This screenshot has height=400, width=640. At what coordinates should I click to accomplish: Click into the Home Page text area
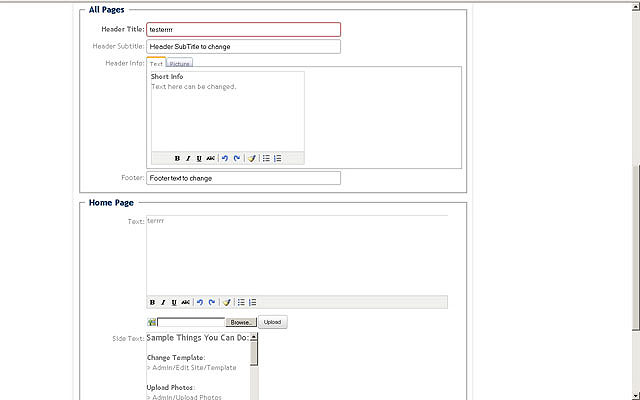[296, 255]
